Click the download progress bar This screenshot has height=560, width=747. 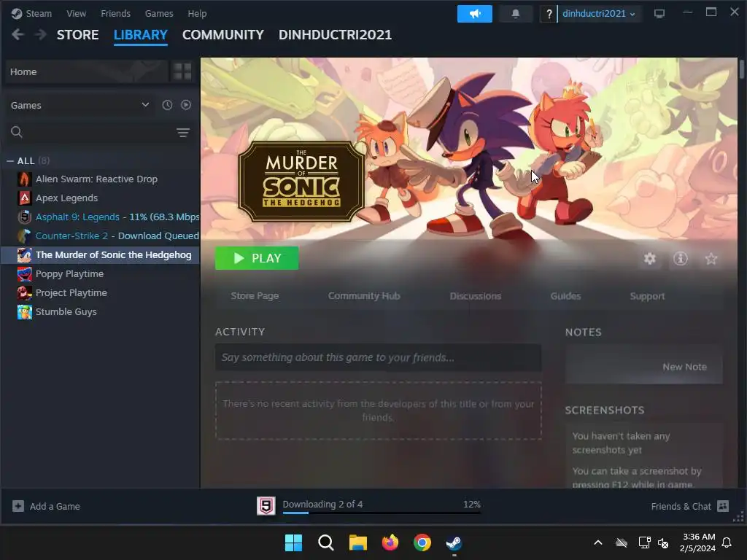click(x=382, y=513)
